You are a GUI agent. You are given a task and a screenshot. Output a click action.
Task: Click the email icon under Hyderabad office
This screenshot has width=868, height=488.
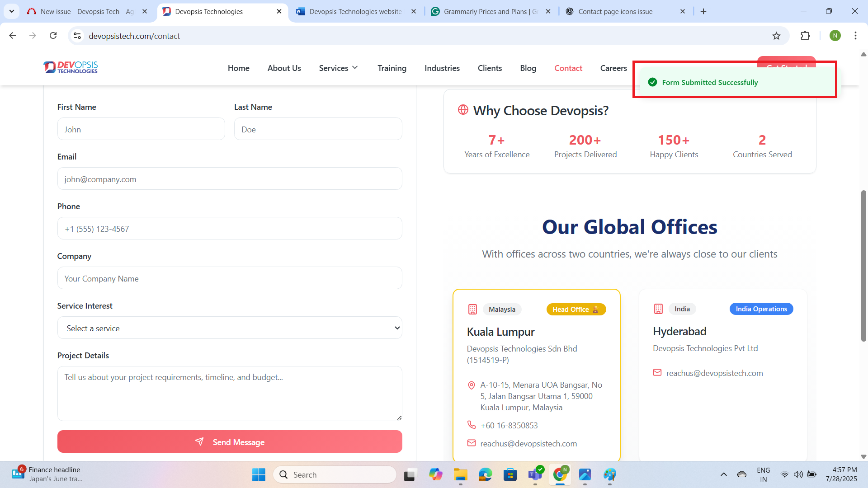[x=657, y=373]
